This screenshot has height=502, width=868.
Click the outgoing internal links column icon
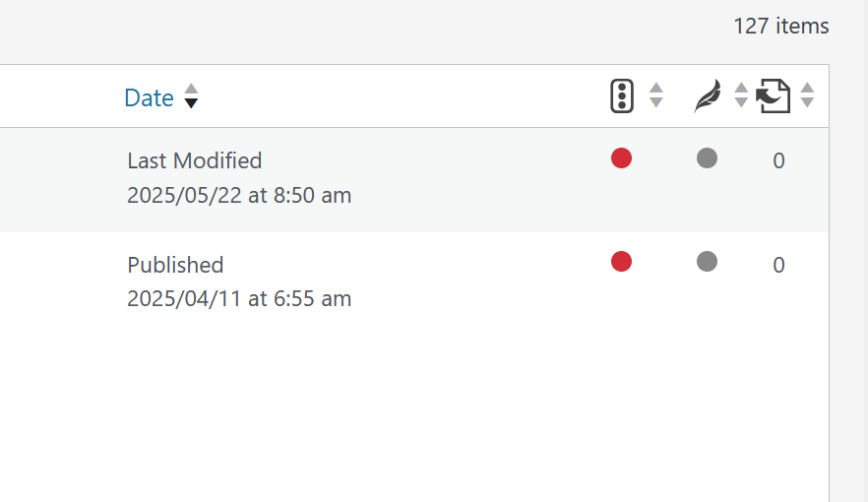coord(773,96)
